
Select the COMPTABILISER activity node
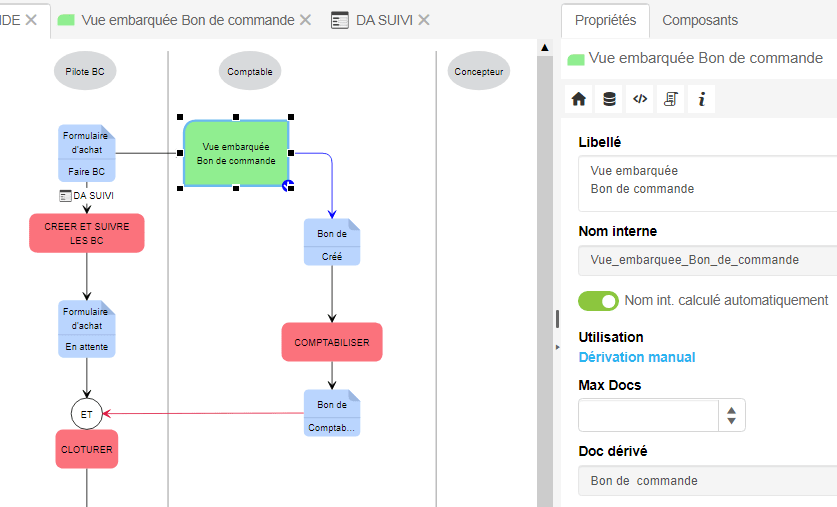tap(332, 342)
